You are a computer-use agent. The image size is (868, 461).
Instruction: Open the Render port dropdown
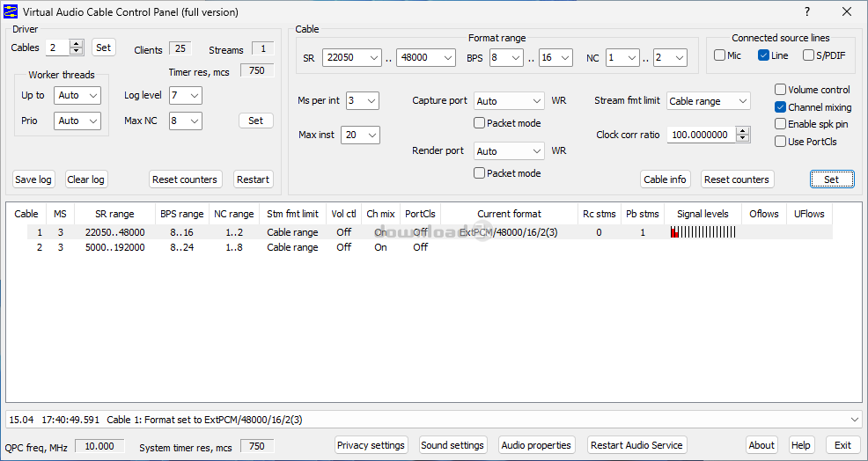[510, 151]
